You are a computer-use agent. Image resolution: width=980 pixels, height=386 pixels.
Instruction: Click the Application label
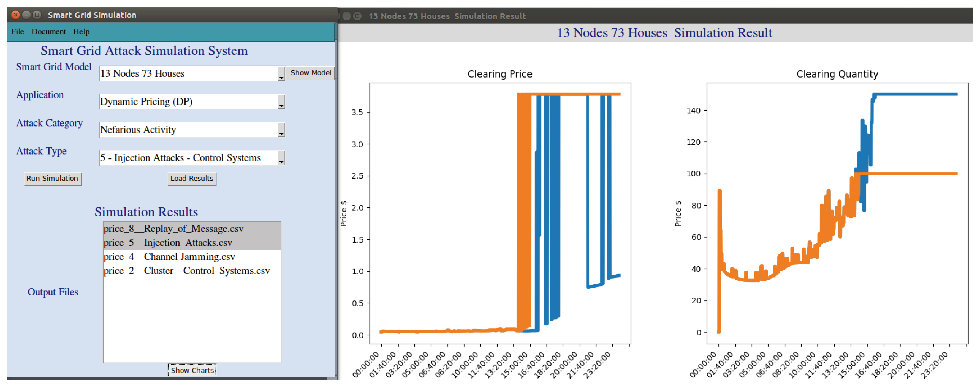(40, 95)
